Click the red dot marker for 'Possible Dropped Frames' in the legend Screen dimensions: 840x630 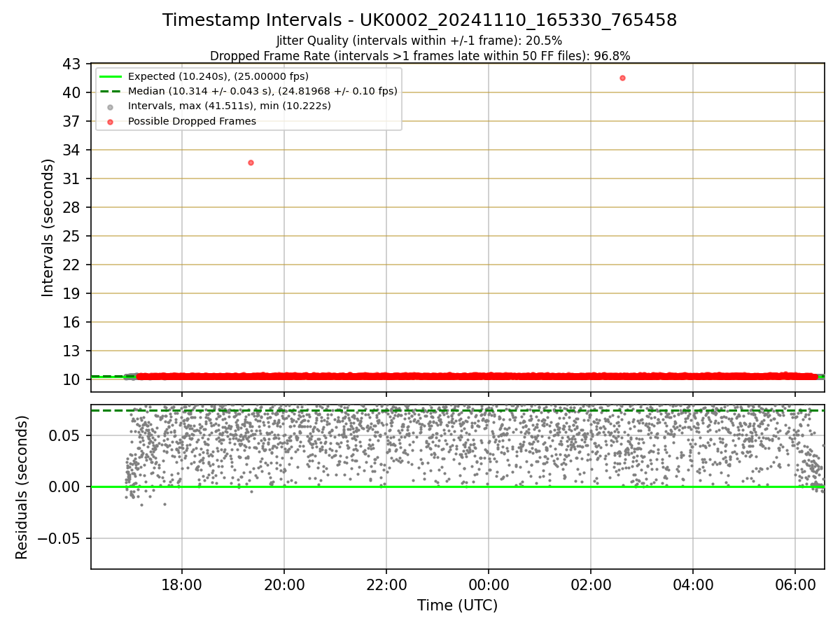pyautogui.click(x=110, y=122)
